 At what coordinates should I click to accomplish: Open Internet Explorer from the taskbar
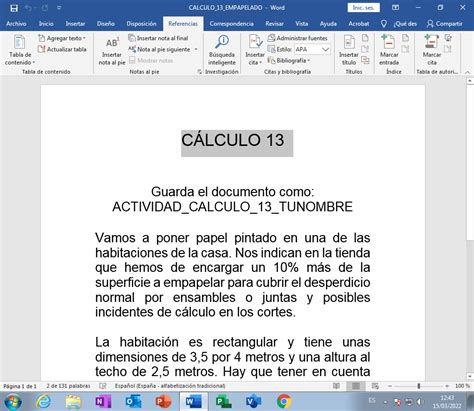pyautogui.click(x=43, y=401)
